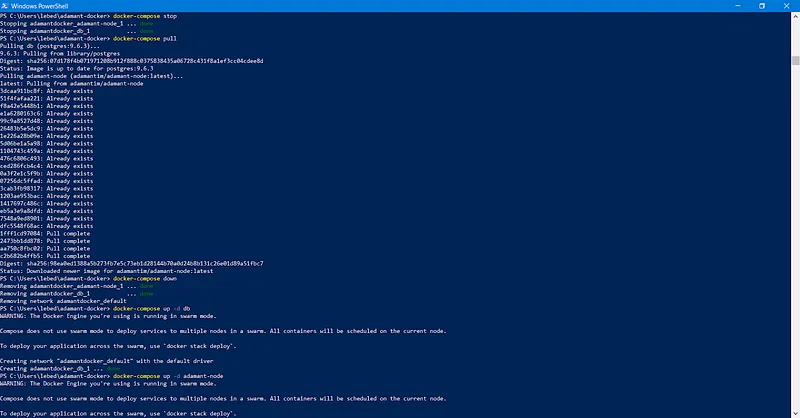Click the "0a3f2e1c5f9b: Already exists" line
This screenshot has height=418, width=800.
(x=46, y=174)
